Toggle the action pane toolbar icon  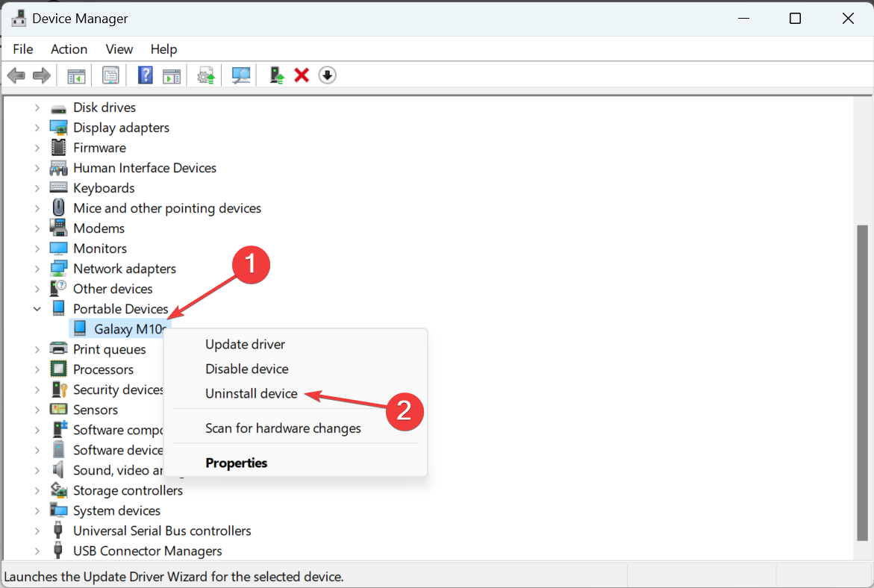(172, 76)
